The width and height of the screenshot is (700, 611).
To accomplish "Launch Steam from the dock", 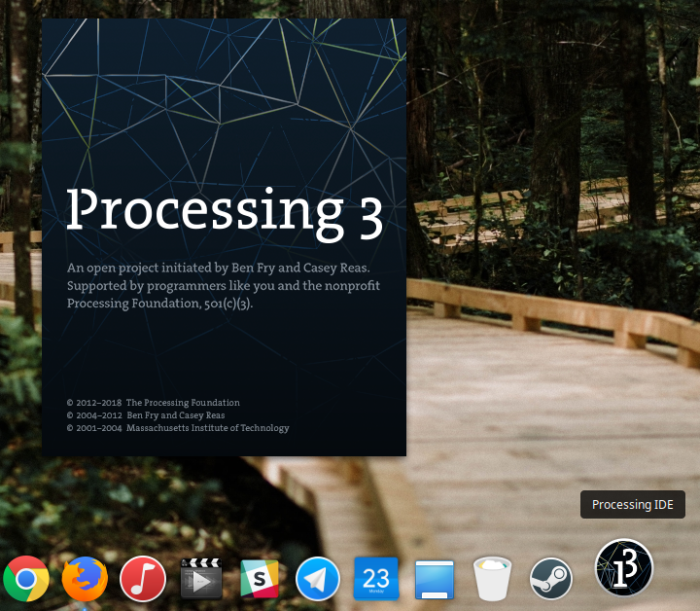I will (x=551, y=579).
